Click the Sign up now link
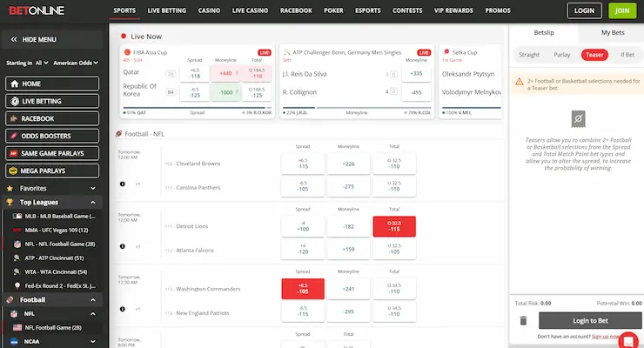Image resolution: width=644 pixels, height=348 pixels. [607, 337]
